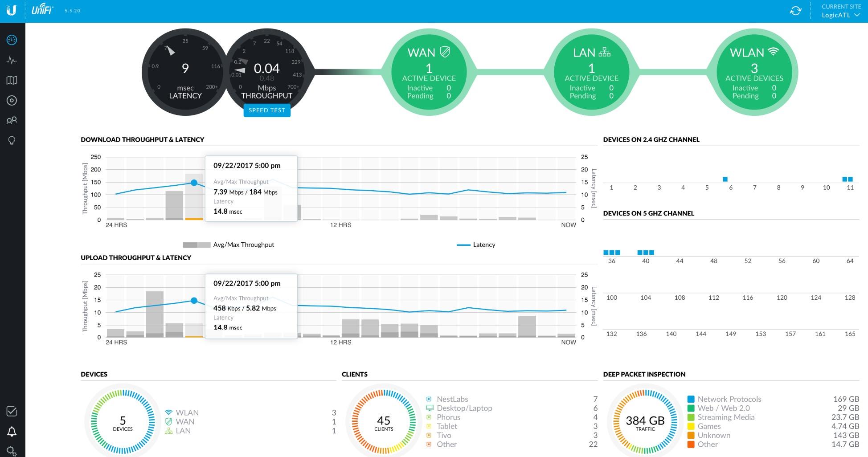Viewport: 868px width, 457px height.
Task: Select the Streaming Media green swatch in Deep Packet Inspection
Action: tap(691, 417)
